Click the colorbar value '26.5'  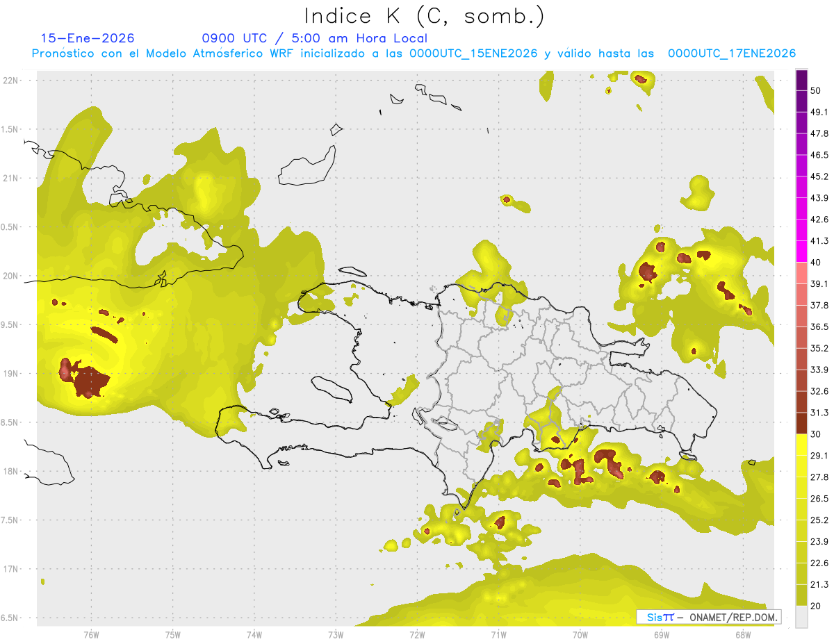820,499
